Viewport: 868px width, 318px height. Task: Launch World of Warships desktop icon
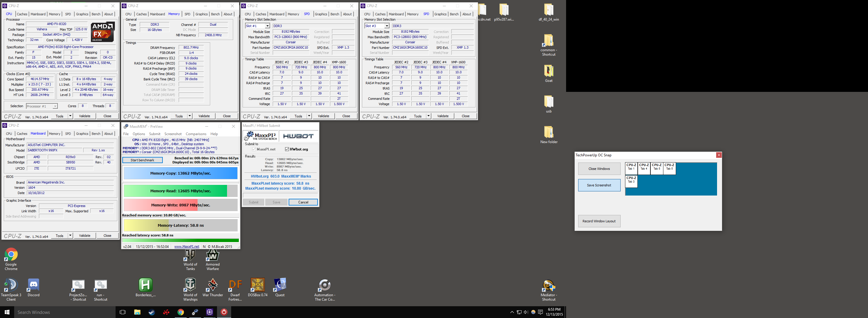tap(190, 289)
